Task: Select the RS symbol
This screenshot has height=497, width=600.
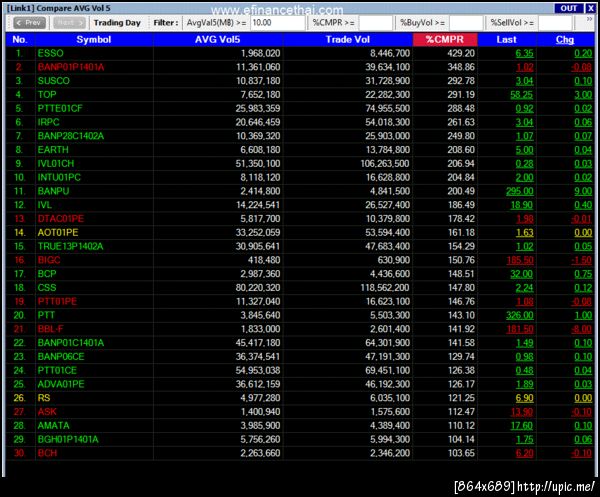Action: [44, 398]
